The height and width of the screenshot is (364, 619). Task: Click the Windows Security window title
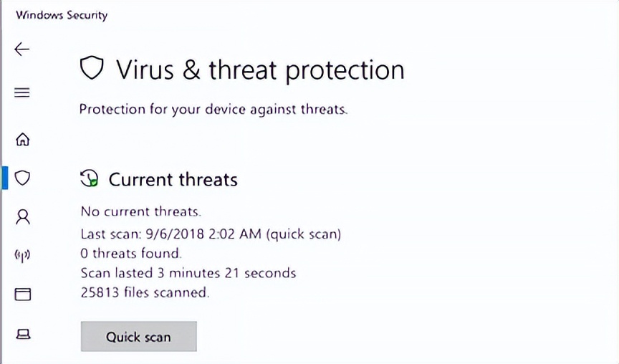(x=62, y=15)
